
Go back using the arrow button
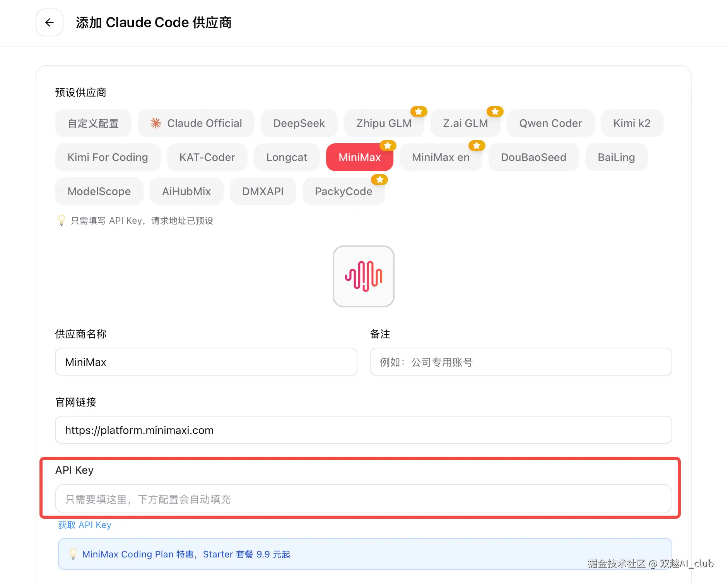pos(50,22)
